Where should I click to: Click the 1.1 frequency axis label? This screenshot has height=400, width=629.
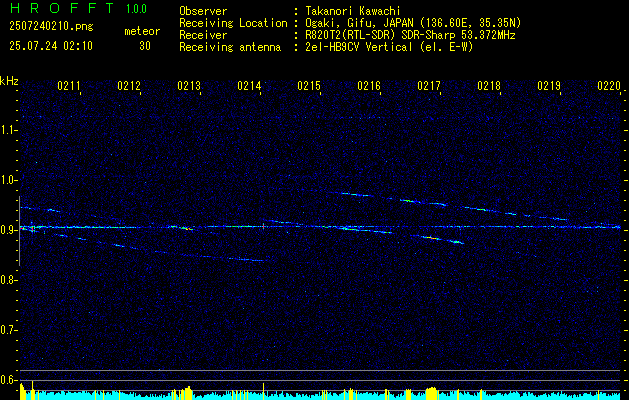(x=8, y=130)
